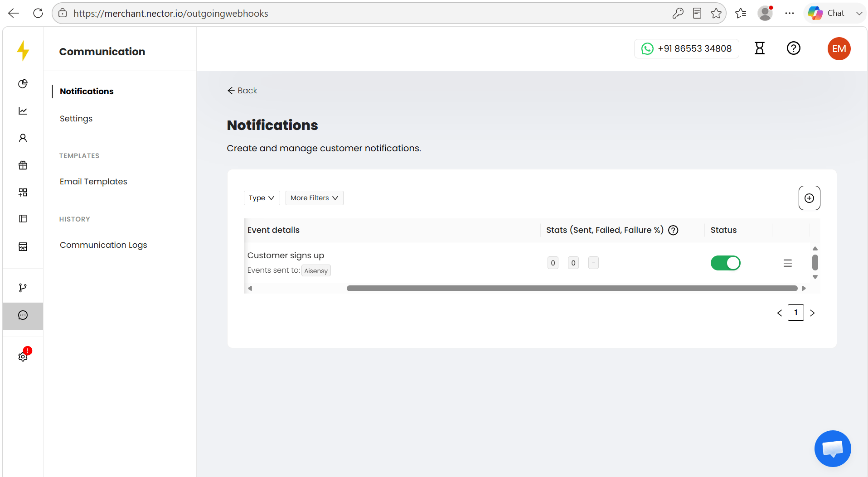The height and width of the screenshot is (477, 868).
Task: Click the Customer signs up event name
Action: click(286, 255)
